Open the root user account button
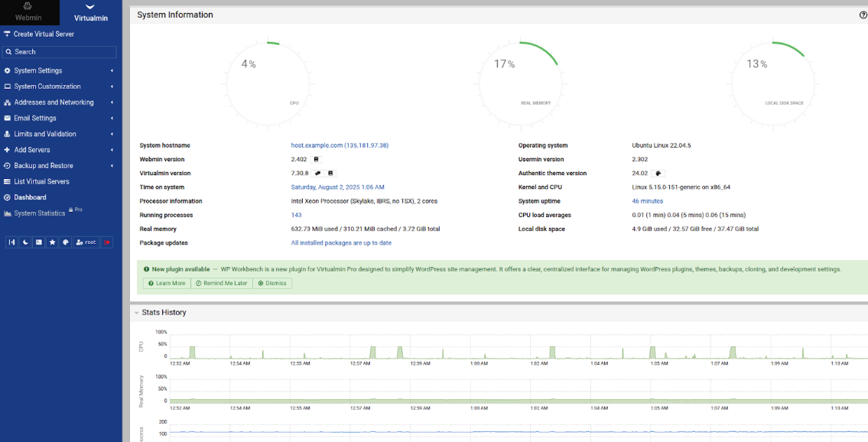Screen dimensions: 868x442 (x=86, y=242)
